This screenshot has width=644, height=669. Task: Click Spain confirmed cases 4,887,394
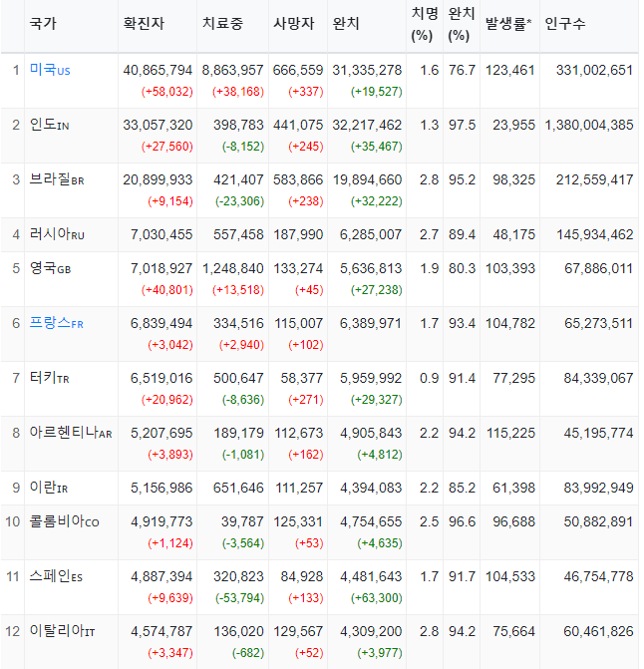[161, 576]
